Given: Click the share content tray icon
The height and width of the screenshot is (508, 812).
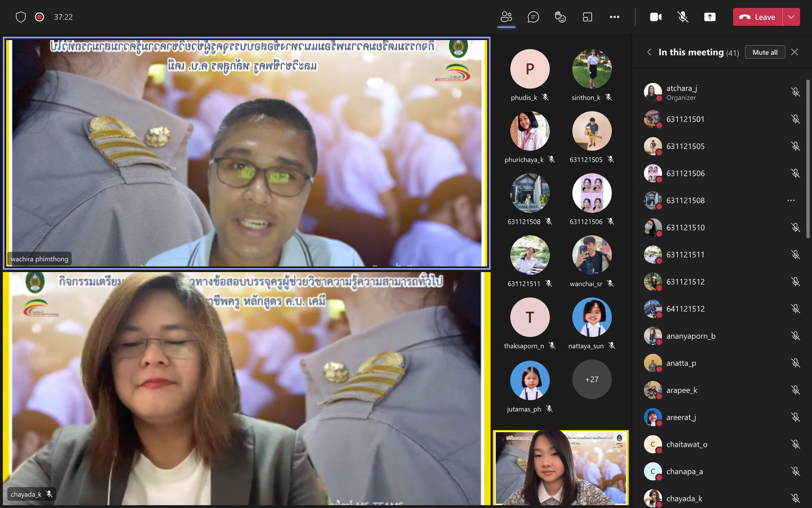Looking at the screenshot, I should [x=710, y=17].
